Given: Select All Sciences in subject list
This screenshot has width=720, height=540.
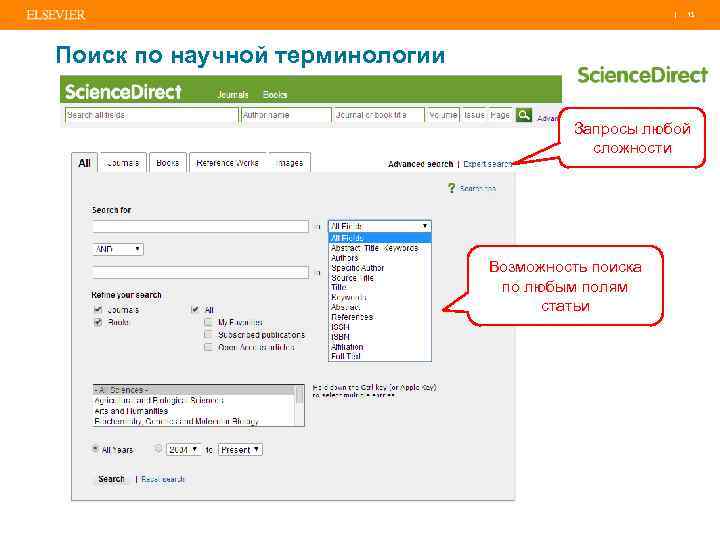Looking at the screenshot, I should point(194,390).
